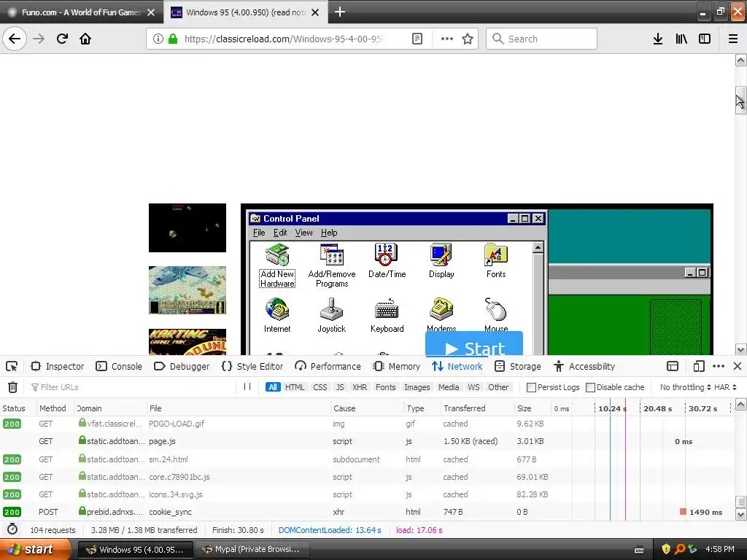Switch to Mypal Private Browsing taskbar item
The width and height of the screenshot is (747, 560).
(x=252, y=550)
